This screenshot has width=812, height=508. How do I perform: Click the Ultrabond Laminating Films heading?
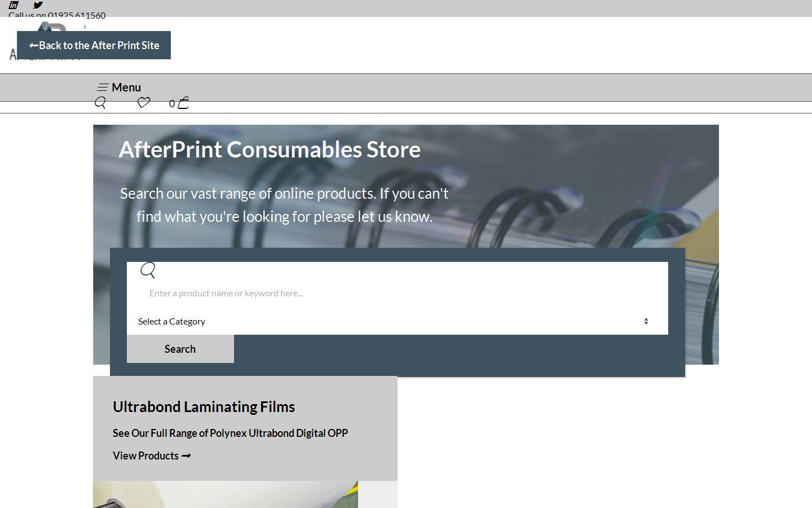pos(204,406)
